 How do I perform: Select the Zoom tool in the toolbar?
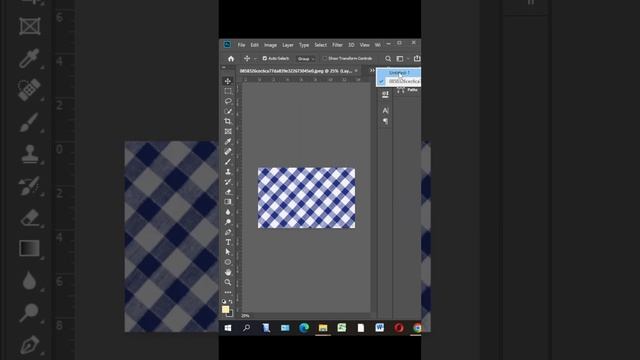228,282
